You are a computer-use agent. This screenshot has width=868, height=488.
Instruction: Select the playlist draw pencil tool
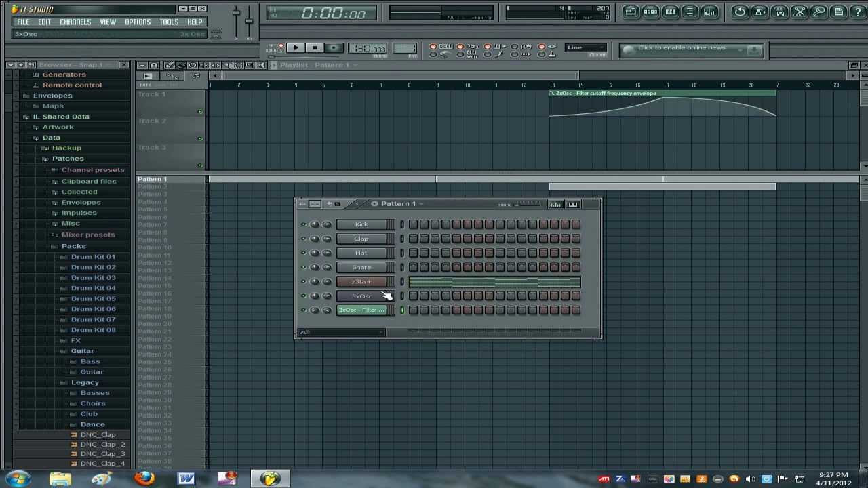(x=170, y=65)
